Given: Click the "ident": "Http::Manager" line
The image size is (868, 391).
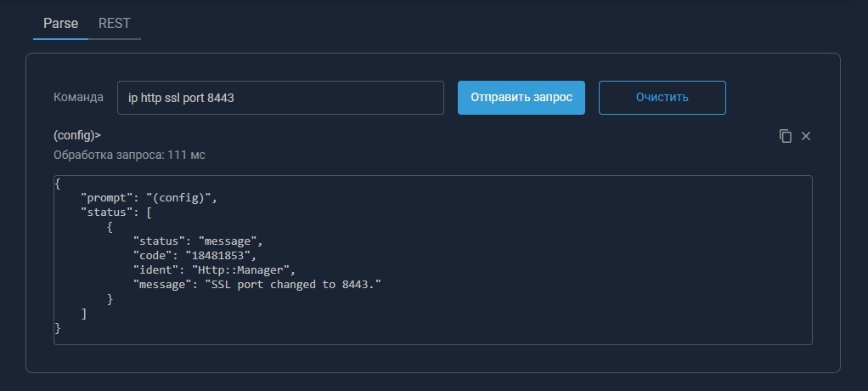Looking at the screenshot, I should pyautogui.click(x=213, y=270).
